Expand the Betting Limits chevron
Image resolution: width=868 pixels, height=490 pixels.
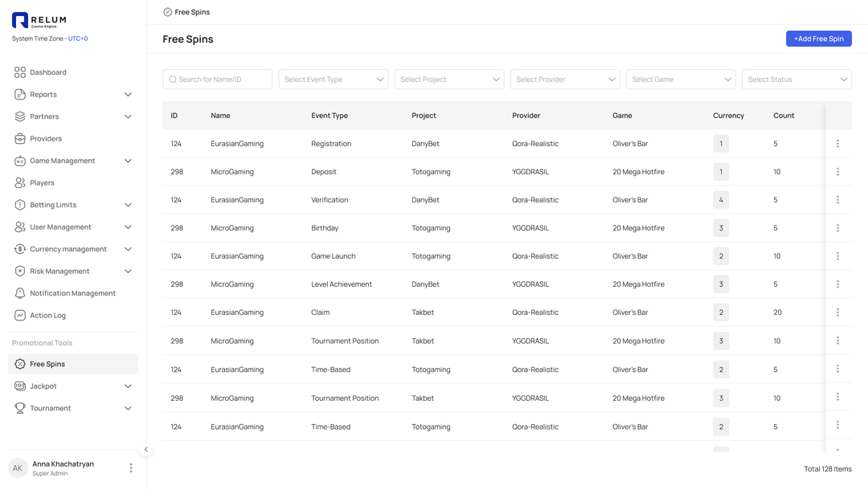pyautogui.click(x=128, y=205)
